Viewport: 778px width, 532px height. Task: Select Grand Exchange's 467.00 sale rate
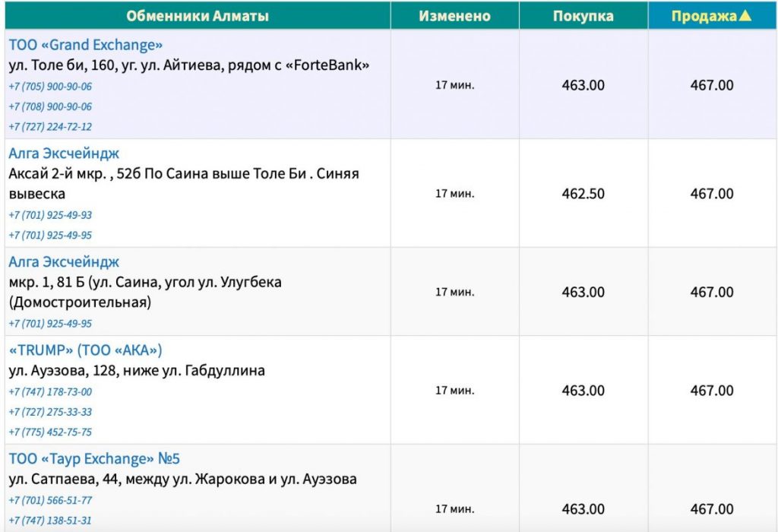(711, 85)
